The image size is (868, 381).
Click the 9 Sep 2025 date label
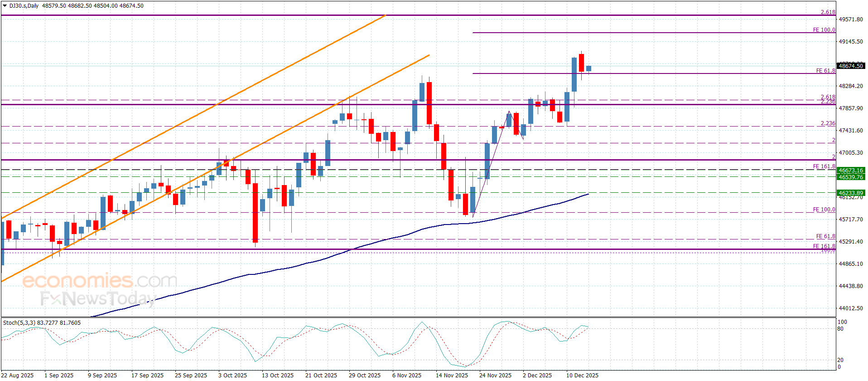[102, 375]
